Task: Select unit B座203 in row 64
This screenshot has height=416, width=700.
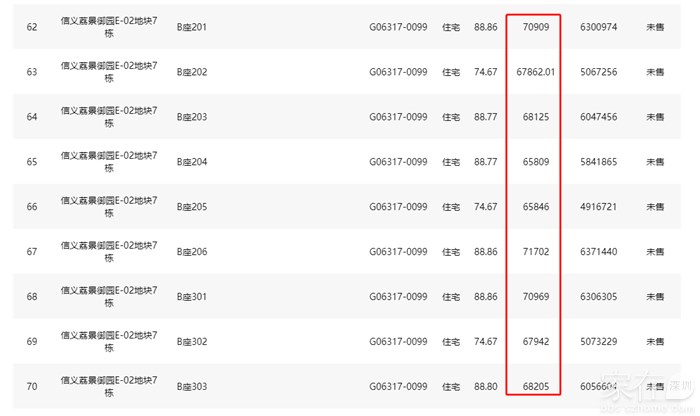Action: 191,117
